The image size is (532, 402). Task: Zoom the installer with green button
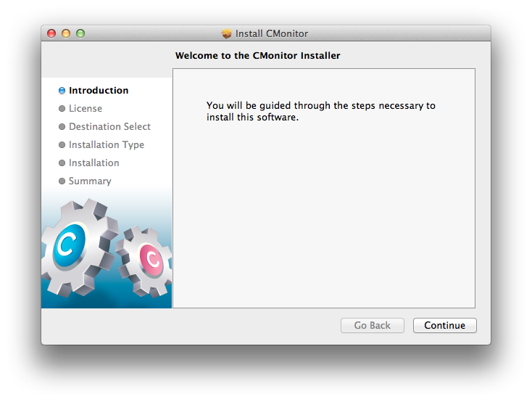tap(80, 33)
